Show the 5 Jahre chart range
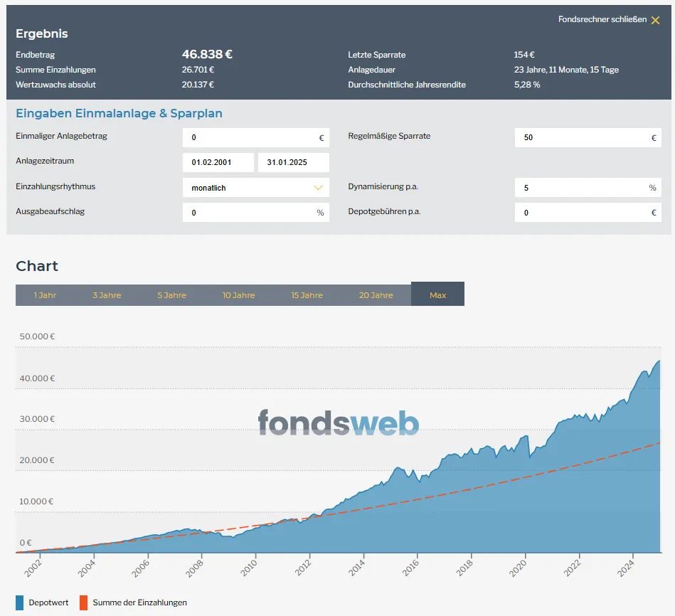The image size is (675, 616). click(171, 295)
